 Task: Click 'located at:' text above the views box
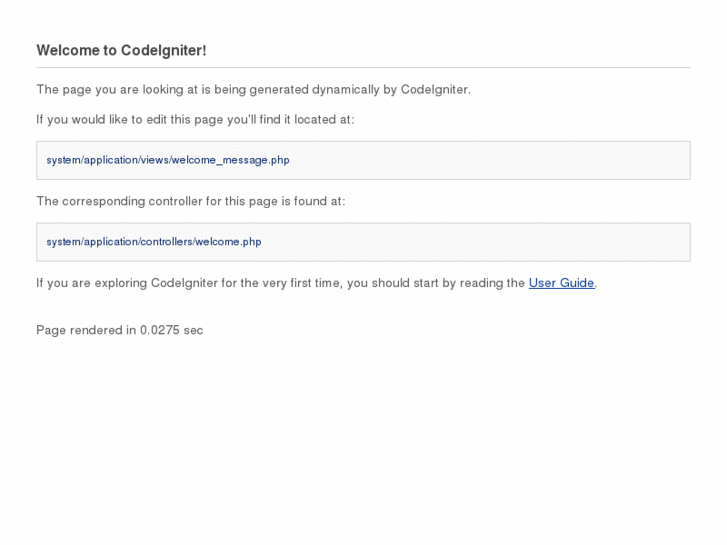pyautogui.click(x=324, y=119)
